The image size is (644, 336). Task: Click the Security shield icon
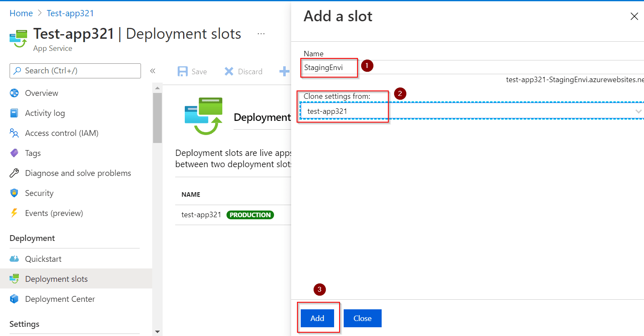(14, 193)
